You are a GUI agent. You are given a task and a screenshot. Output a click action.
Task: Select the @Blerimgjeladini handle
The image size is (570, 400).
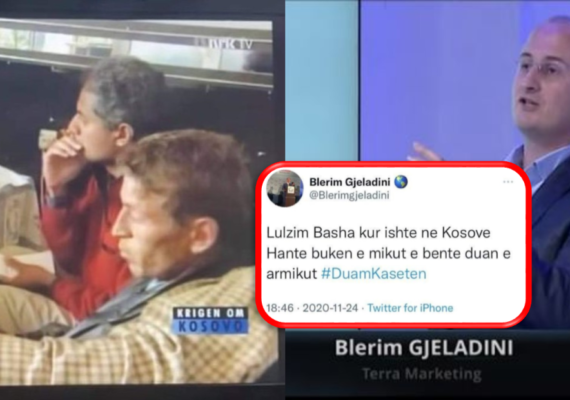click(349, 195)
